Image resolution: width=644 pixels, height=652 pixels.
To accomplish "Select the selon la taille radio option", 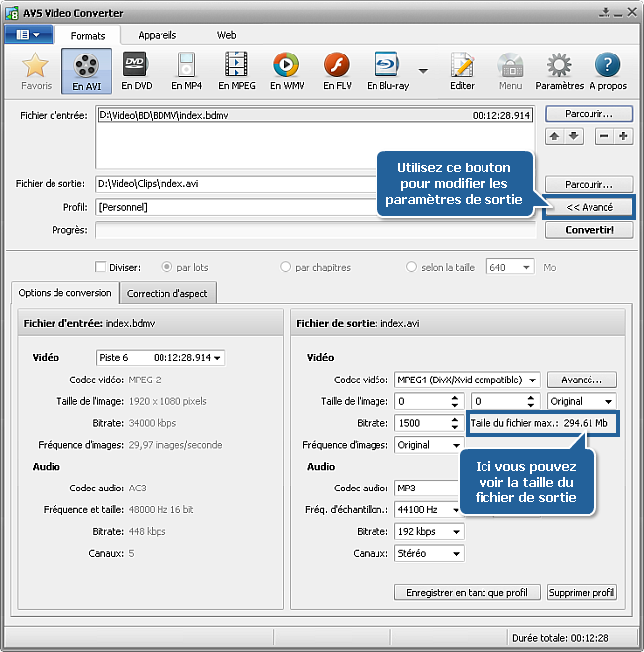I will click(x=412, y=267).
